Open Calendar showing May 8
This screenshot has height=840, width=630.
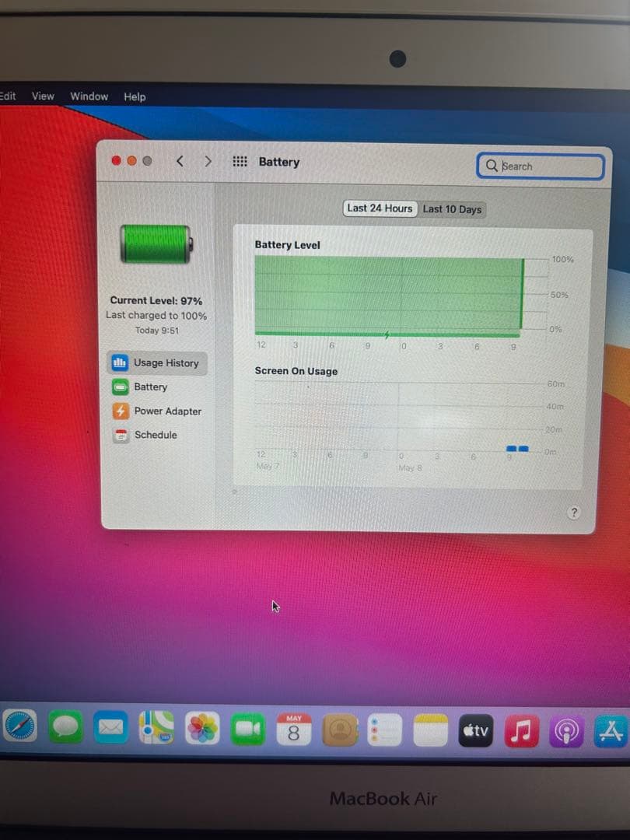[x=293, y=729]
